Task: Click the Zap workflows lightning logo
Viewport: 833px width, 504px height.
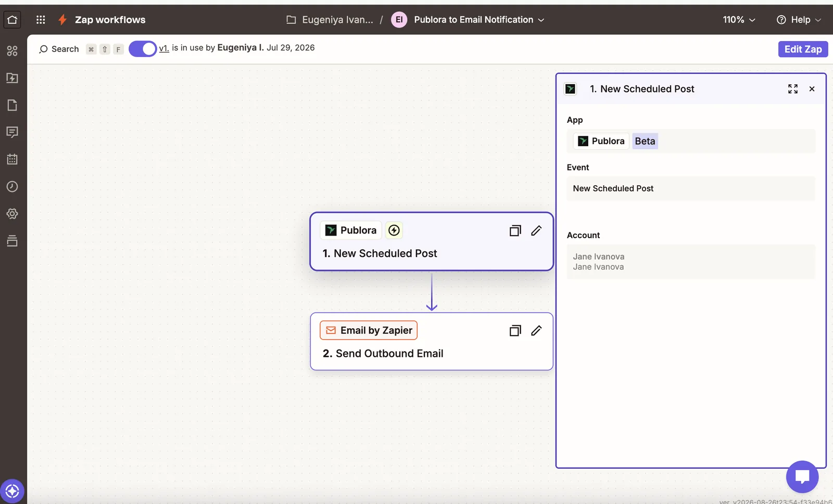Action: (x=62, y=20)
